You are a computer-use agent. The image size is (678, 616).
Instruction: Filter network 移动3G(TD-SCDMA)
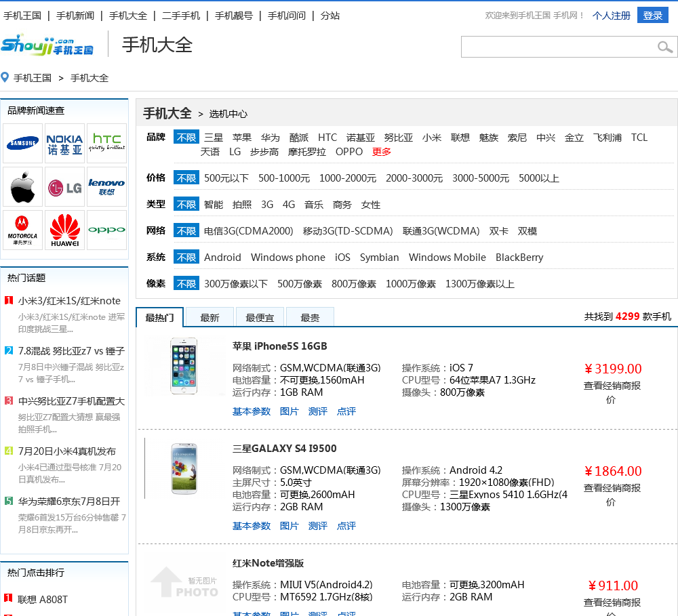[348, 231]
